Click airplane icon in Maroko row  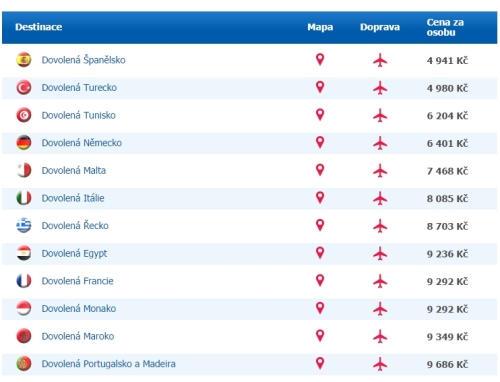coord(380,337)
